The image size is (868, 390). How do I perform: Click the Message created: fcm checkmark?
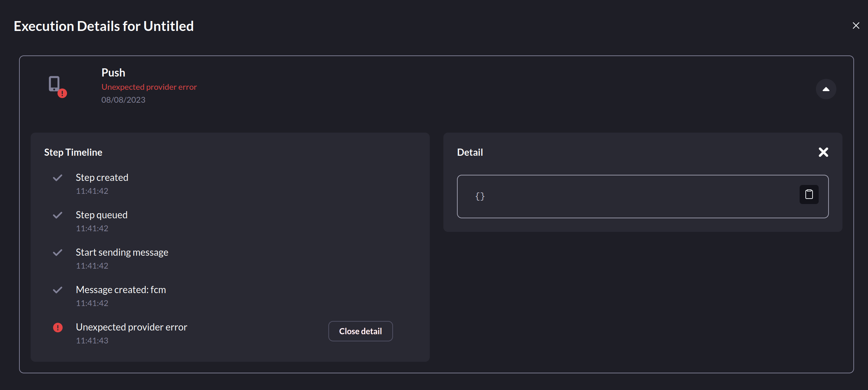[58, 290]
